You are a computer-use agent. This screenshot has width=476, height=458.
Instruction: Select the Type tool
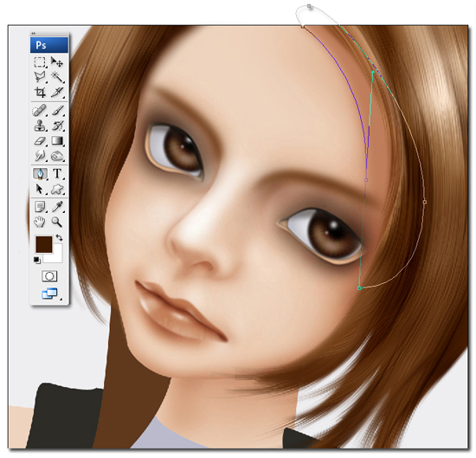pyautogui.click(x=57, y=174)
